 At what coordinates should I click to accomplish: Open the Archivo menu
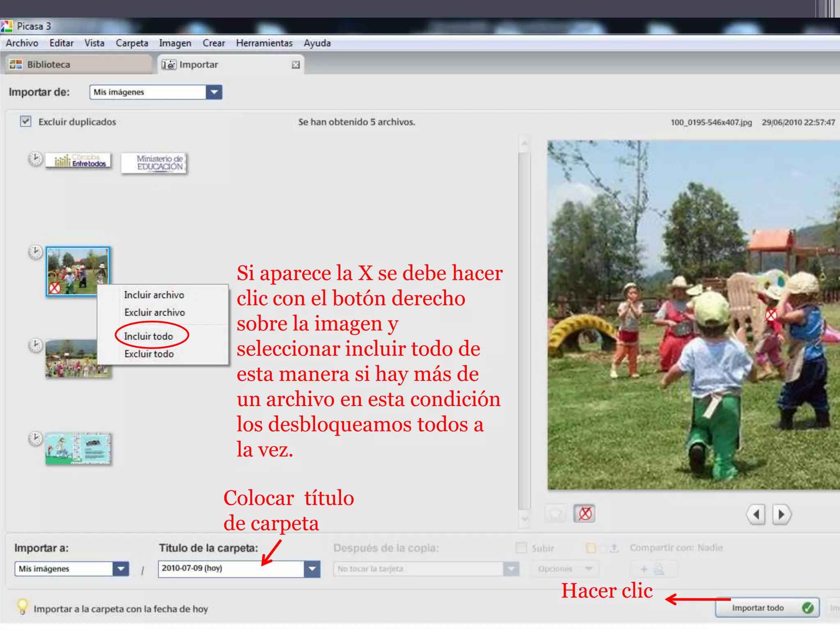[22, 43]
